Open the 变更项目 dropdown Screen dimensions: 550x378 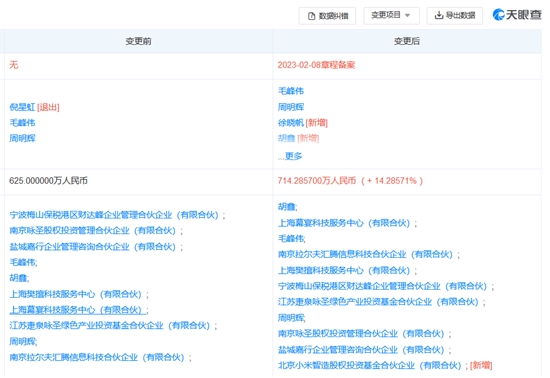click(x=391, y=15)
